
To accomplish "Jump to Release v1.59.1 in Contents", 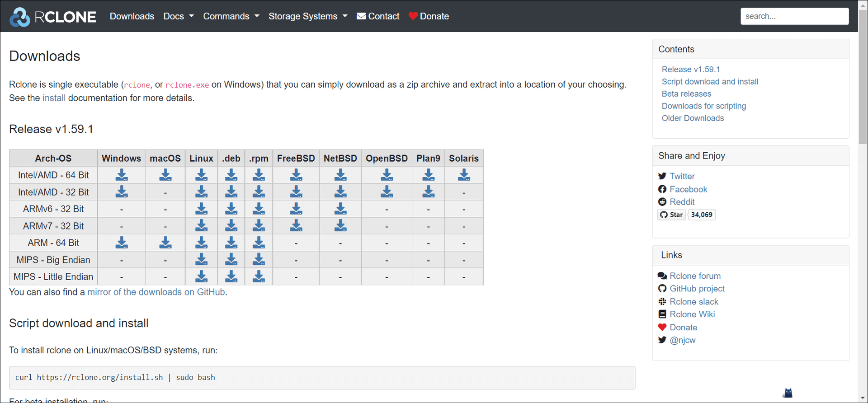I will 691,70.
